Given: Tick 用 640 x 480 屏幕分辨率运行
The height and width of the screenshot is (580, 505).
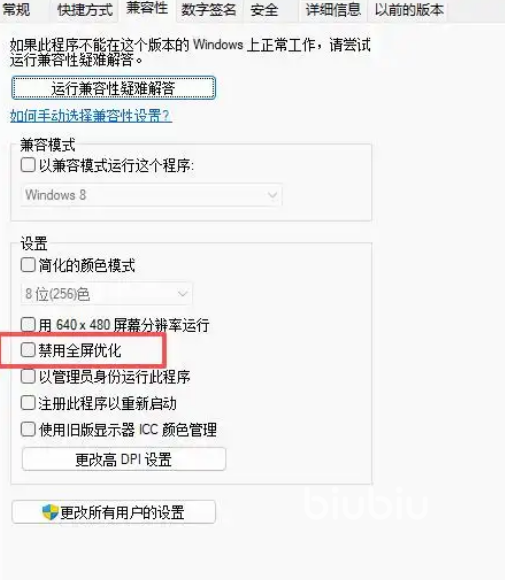Looking at the screenshot, I should tap(28, 325).
